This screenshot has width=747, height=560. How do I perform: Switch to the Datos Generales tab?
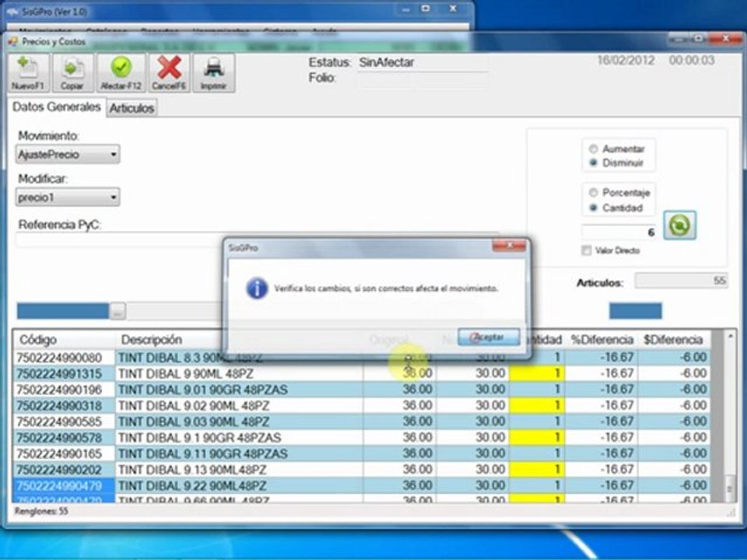pyautogui.click(x=57, y=107)
